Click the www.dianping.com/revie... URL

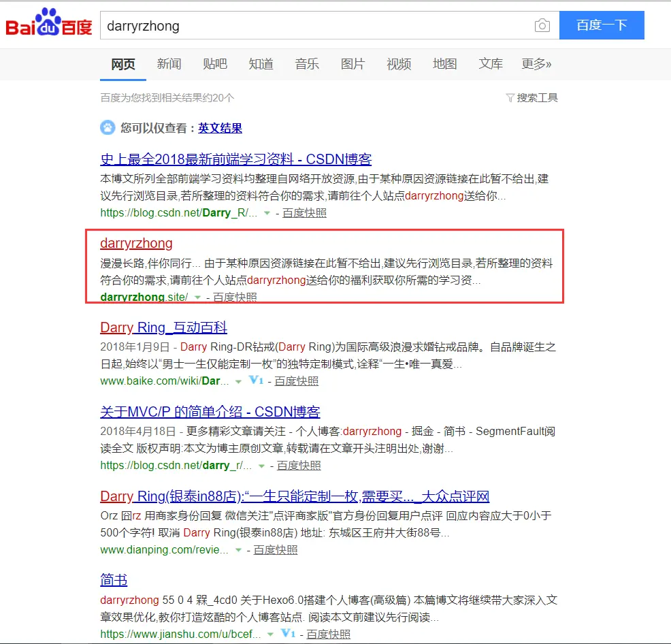pyautogui.click(x=164, y=550)
